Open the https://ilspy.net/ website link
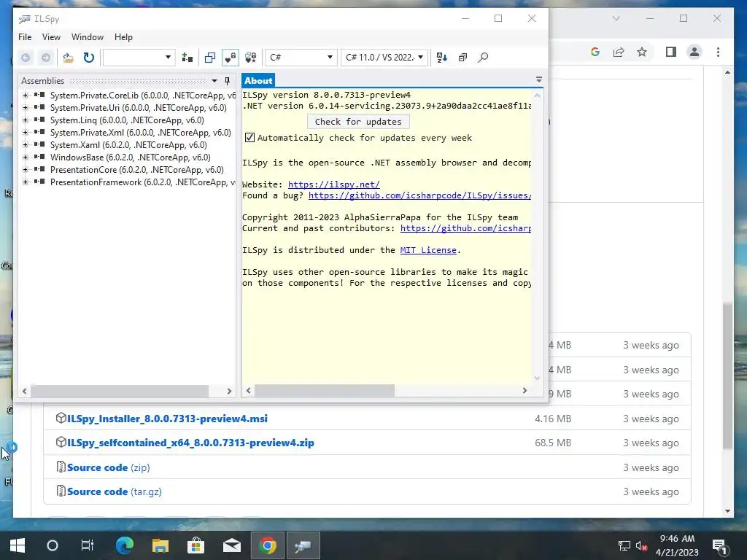 pyautogui.click(x=334, y=184)
